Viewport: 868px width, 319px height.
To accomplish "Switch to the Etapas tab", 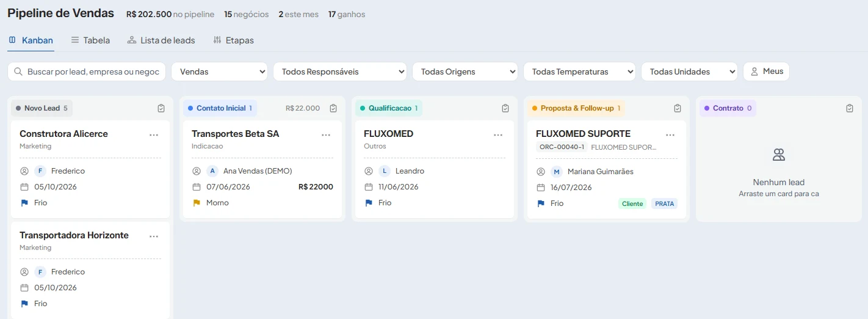I will pyautogui.click(x=233, y=40).
